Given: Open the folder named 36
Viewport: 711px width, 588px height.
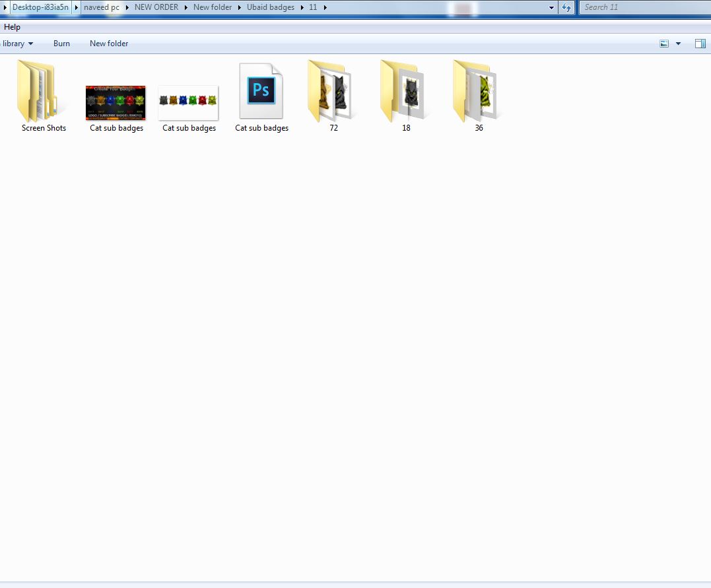Looking at the screenshot, I should pos(475,91).
